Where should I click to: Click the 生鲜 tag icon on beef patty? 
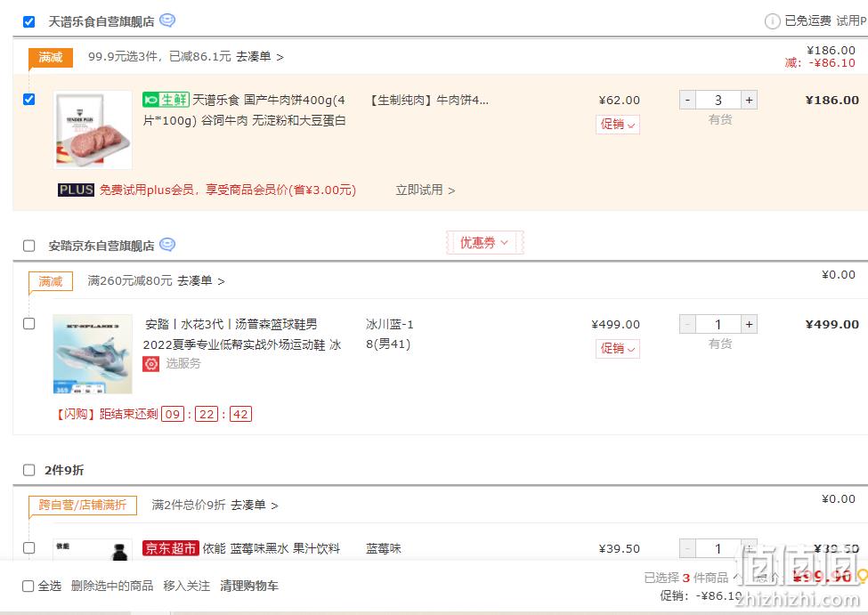tap(166, 100)
